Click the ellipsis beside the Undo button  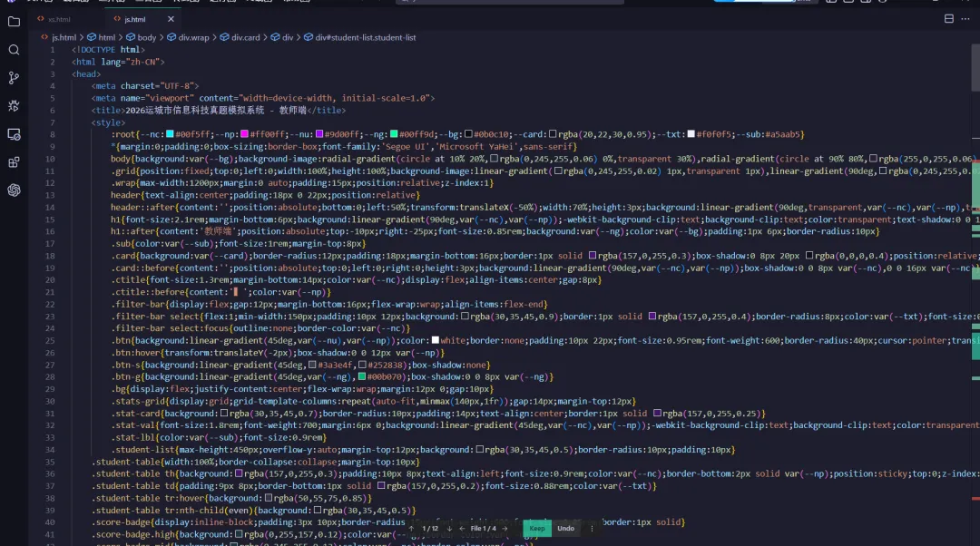[x=593, y=529]
